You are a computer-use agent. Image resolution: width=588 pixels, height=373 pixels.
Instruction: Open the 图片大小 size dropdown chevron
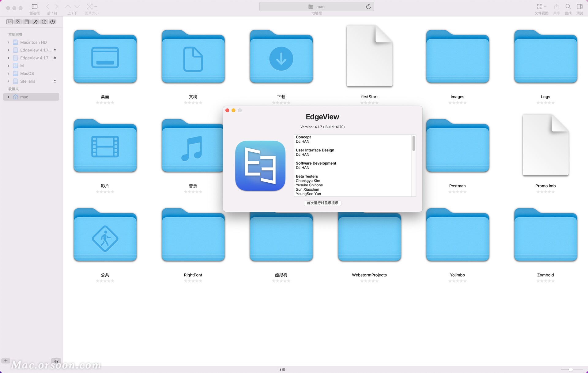[x=95, y=6]
